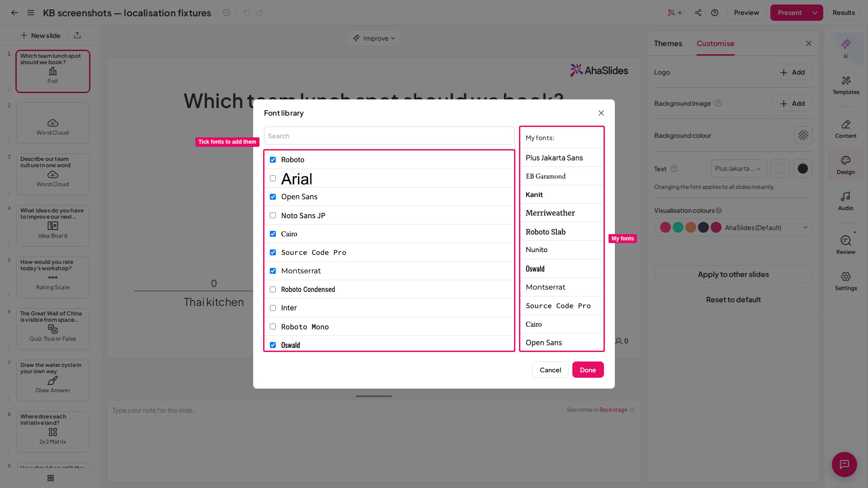868x488 pixels.
Task: Click the font Search field
Action: click(x=389, y=136)
